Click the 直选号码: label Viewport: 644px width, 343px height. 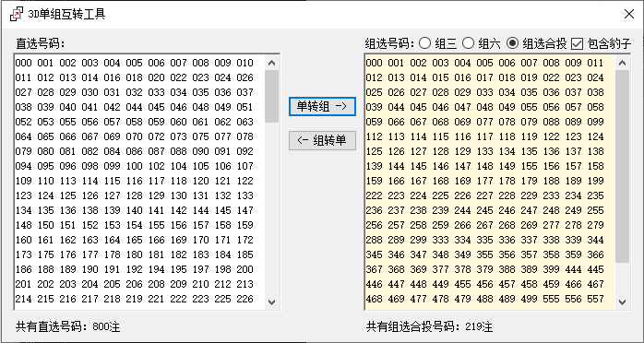[x=41, y=43]
